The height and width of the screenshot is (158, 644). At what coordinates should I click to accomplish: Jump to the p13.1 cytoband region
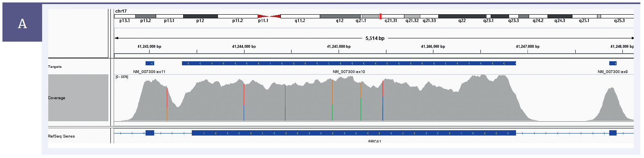click(170, 16)
